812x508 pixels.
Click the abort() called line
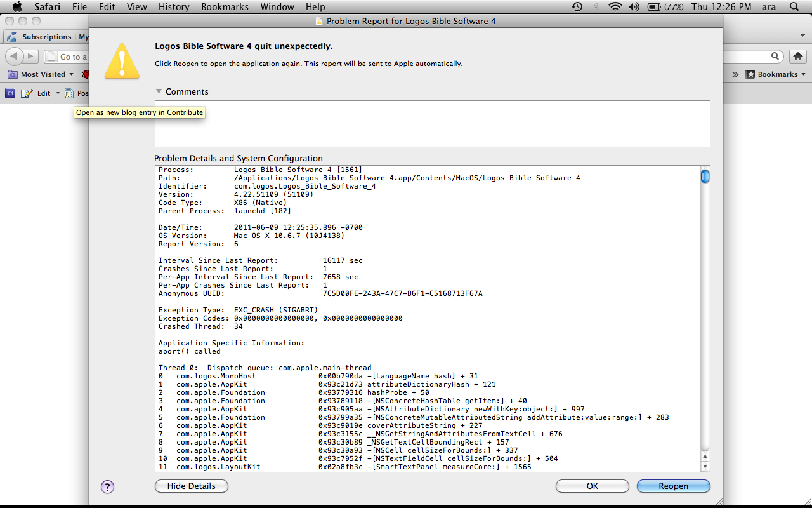pyautogui.click(x=190, y=351)
